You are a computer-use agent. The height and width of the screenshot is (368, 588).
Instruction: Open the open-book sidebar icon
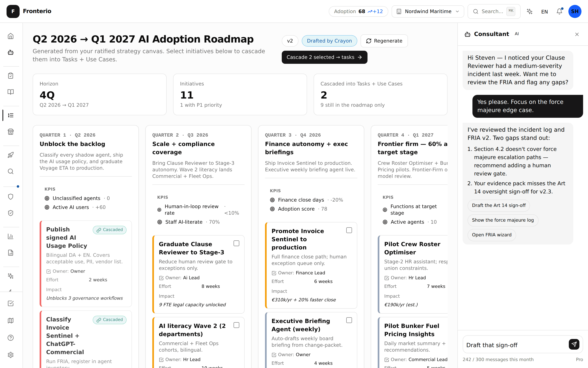point(11,92)
